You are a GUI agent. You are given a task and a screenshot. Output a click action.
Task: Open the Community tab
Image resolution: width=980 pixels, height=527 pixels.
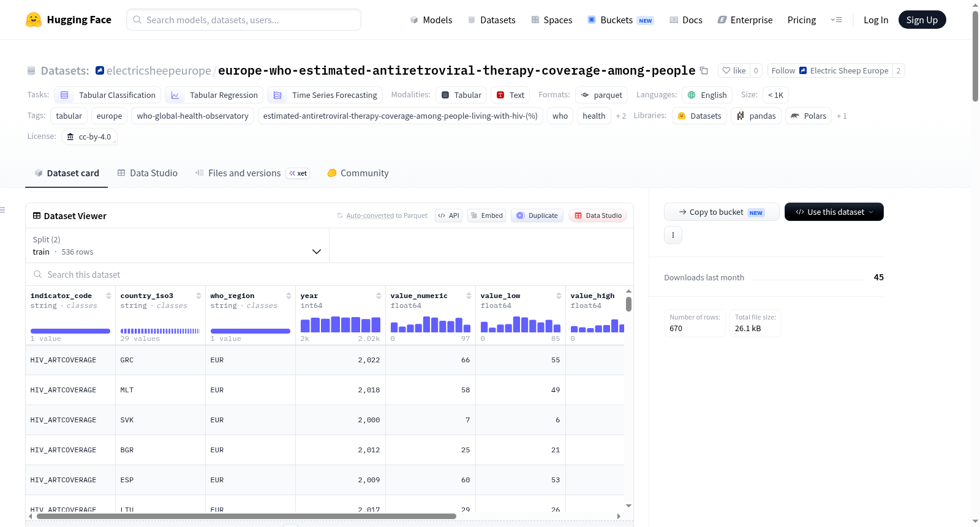[x=358, y=173]
